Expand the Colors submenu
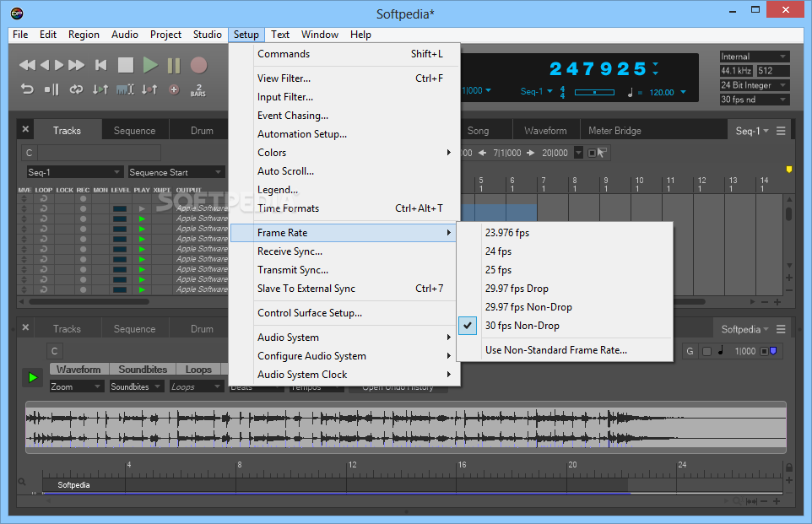Viewport: 812px width, 524px height. (344, 153)
